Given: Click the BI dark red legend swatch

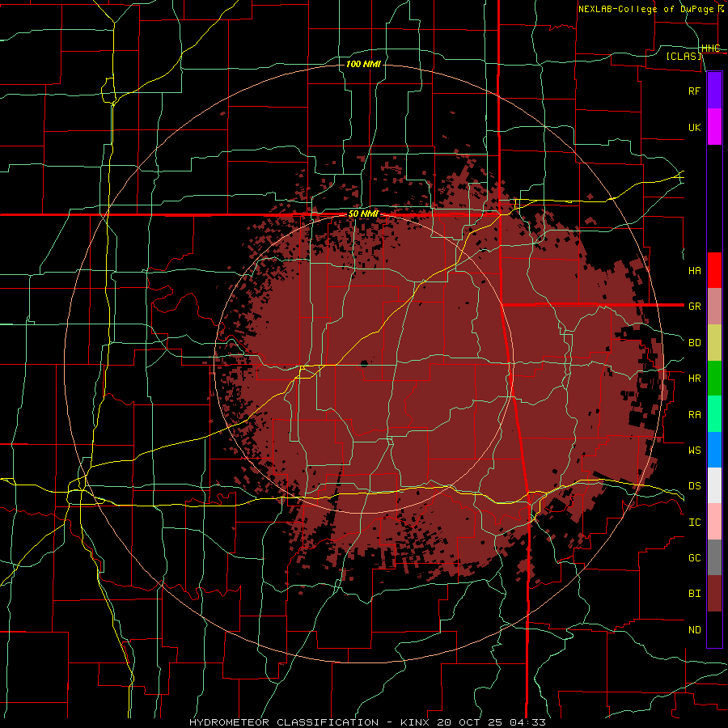Looking at the screenshot, I should coord(714,594).
